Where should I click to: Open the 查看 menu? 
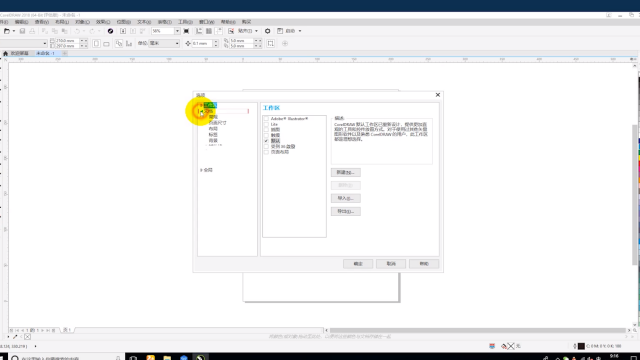pos(42,22)
